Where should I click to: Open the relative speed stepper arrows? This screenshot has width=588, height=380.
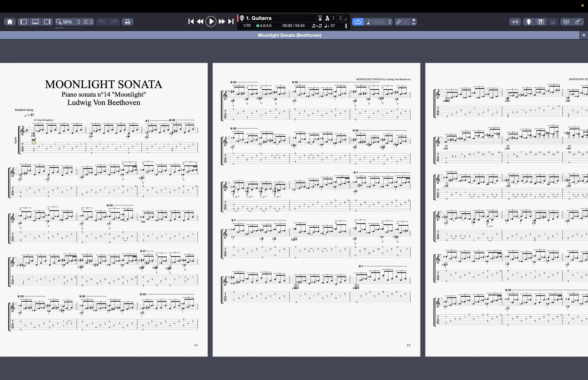click(390, 22)
